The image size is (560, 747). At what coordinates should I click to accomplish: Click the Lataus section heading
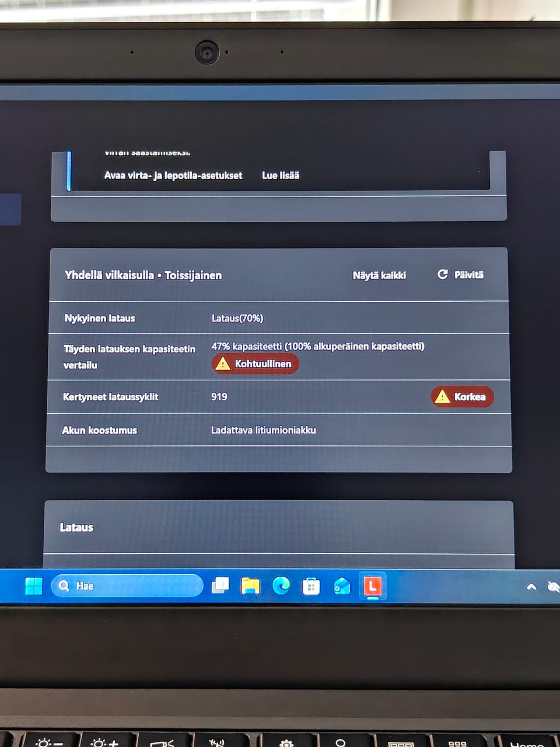coord(76,528)
